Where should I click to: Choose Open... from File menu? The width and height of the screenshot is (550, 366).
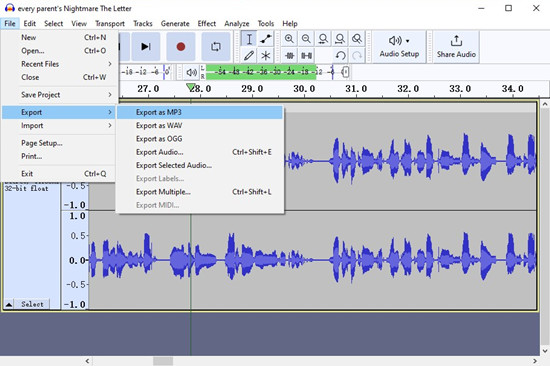[x=59, y=51]
